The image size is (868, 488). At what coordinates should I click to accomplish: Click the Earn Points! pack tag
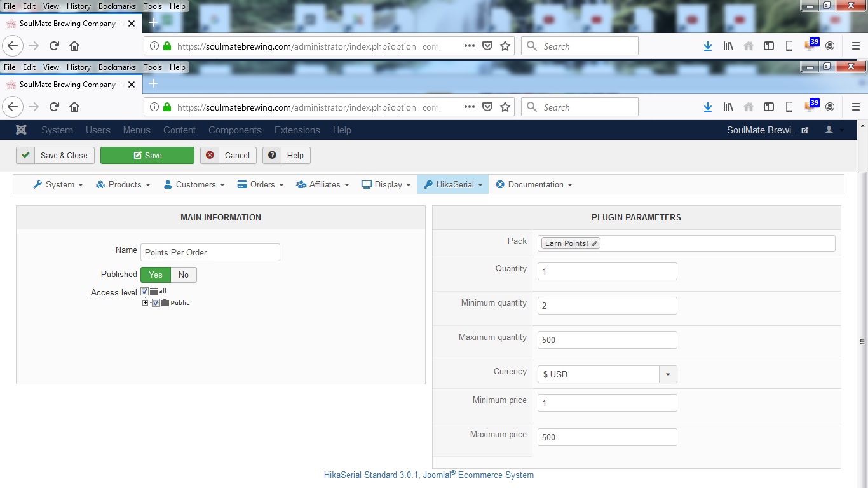(571, 243)
